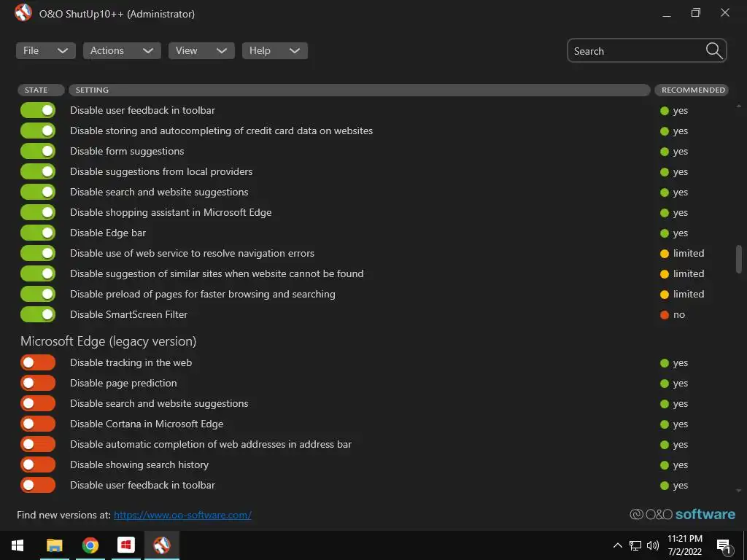Open the oo-software.com link
The width and height of the screenshot is (747, 560).
[x=182, y=516]
